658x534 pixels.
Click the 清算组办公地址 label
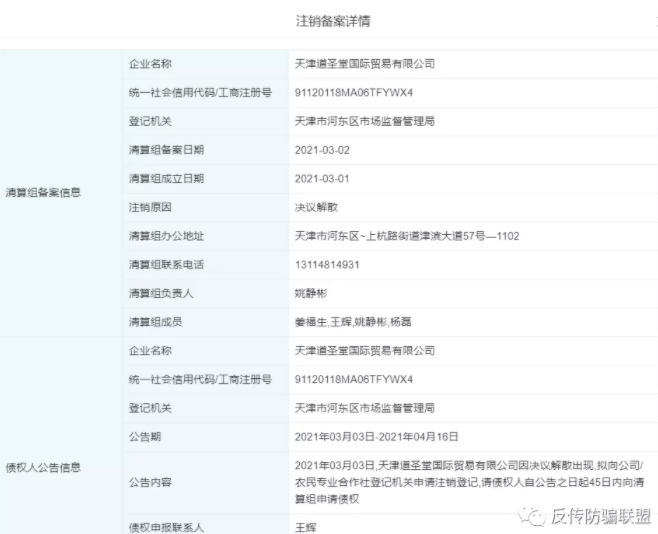[166, 236]
